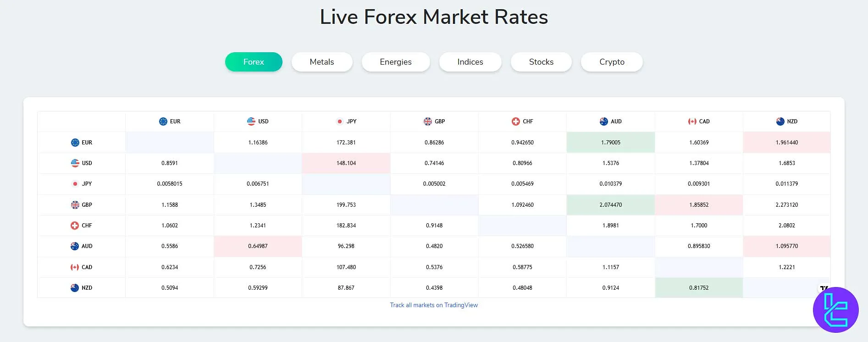
Task: Select EUR/JPY rate 172.381
Action: tap(346, 143)
